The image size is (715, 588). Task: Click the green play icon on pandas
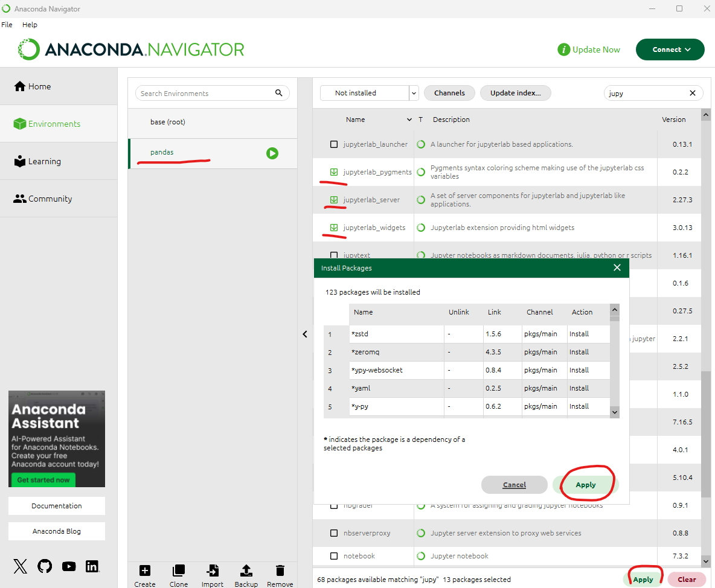(272, 153)
